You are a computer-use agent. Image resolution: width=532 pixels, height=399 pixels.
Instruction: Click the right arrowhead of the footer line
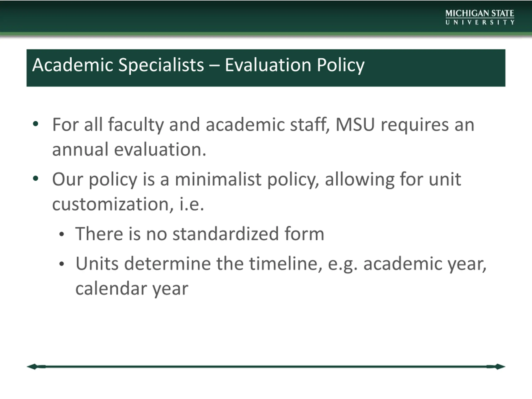499,367
